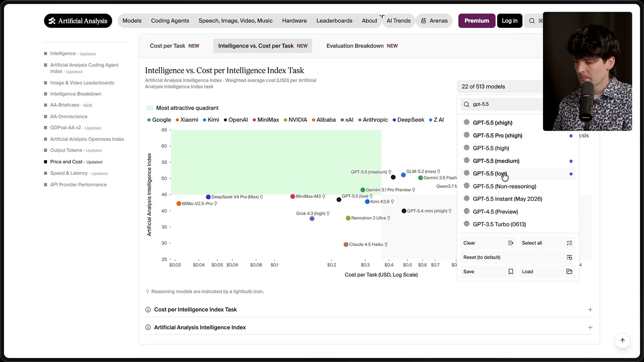This screenshot has height=362, width=644.
Task: Open Coding Agents in top navigation
Action: (170, 21)
